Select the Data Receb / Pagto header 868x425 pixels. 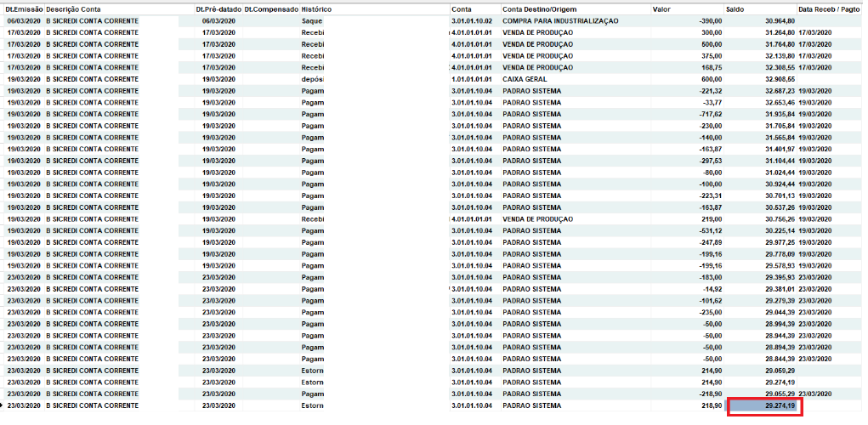click(831, 8)
